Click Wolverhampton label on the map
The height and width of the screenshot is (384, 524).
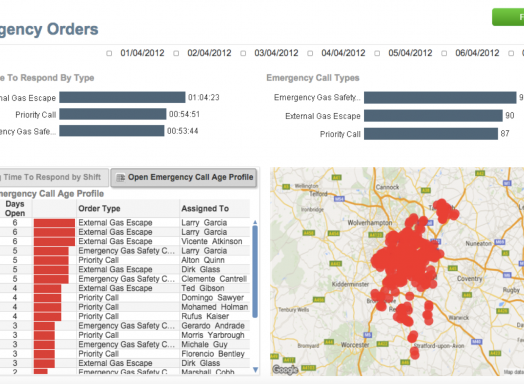(369, 223)
